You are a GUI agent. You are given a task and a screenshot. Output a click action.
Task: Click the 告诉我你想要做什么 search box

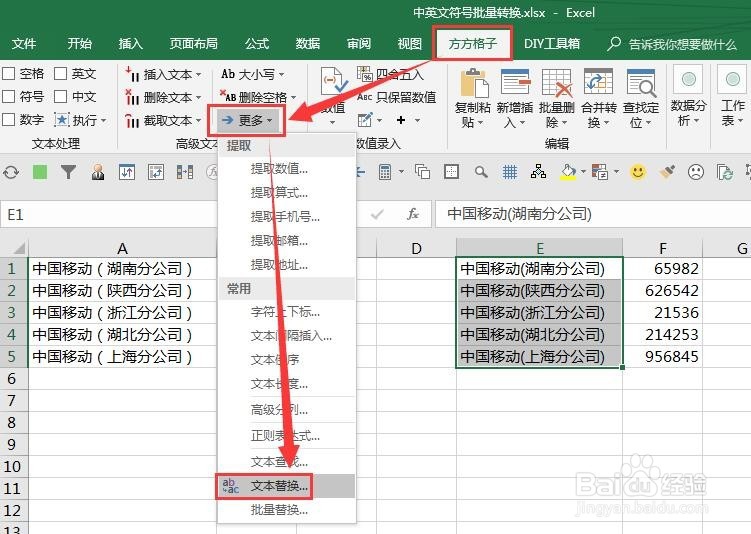coord(671,44)
